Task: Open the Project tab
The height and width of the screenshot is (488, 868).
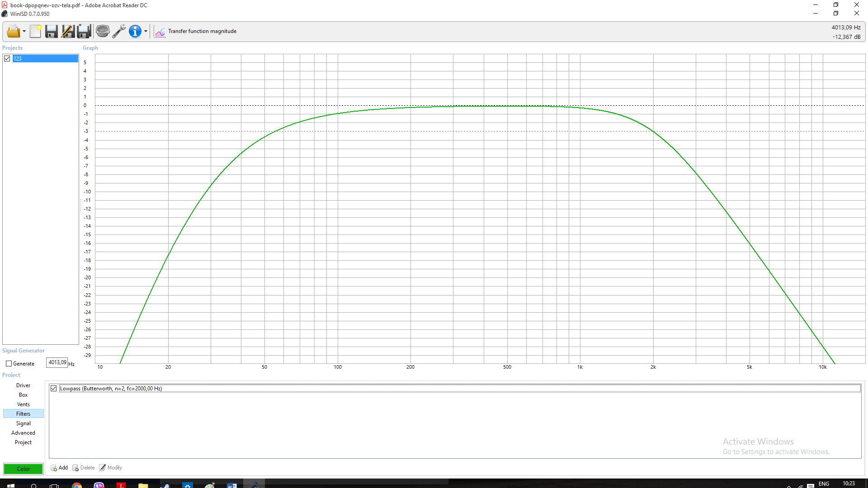Action: (24, 442)
